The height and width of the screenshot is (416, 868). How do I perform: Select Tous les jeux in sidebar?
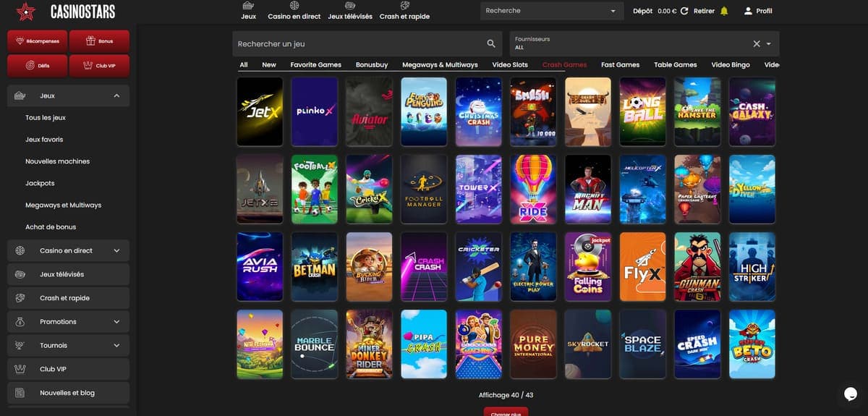pyautogui.click(x=46, y=118)
